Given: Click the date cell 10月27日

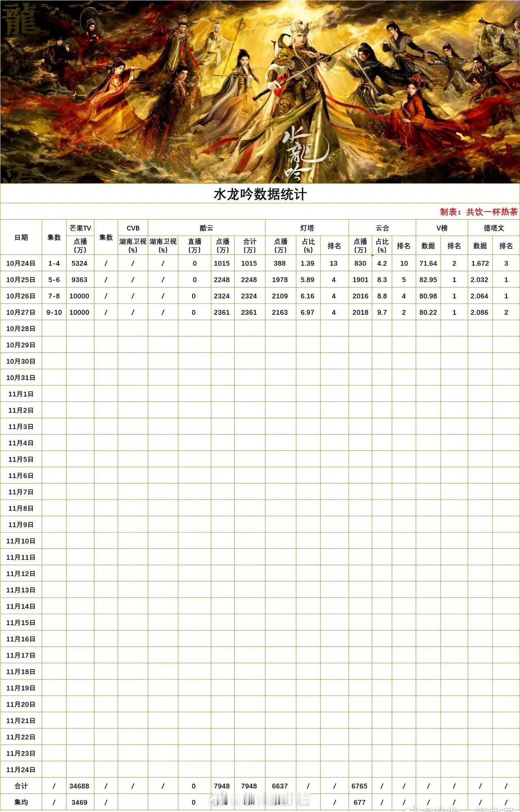Looking at the screenshot, I should 21,312.
